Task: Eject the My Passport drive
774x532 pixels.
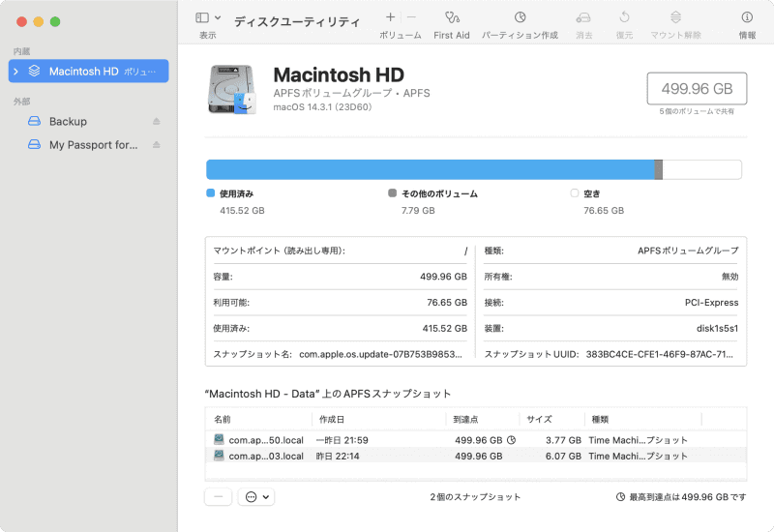Action: point(157,145)
